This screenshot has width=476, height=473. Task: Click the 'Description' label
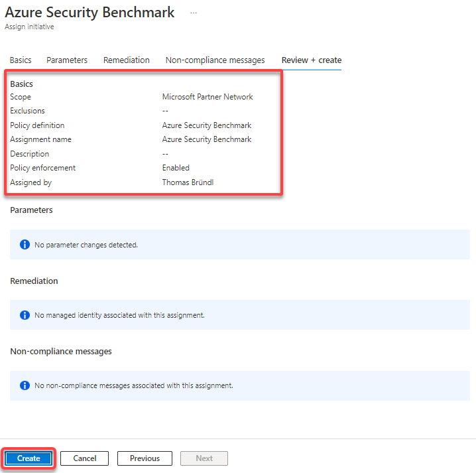[29, 154]
